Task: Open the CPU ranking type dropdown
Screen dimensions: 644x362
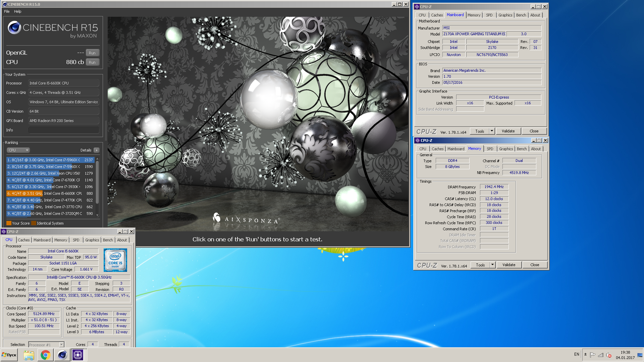Action: (18, 150)
